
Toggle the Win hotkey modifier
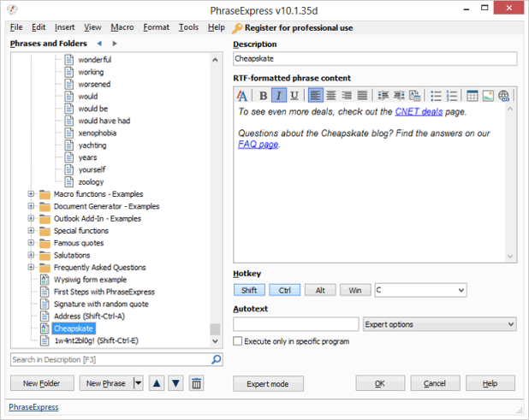[355, 290]
